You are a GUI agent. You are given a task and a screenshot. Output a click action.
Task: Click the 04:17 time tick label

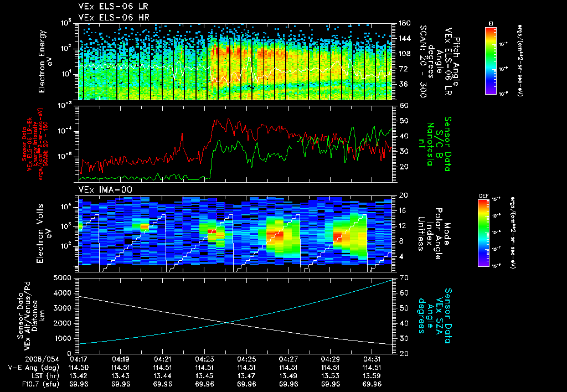coord(79,359)
